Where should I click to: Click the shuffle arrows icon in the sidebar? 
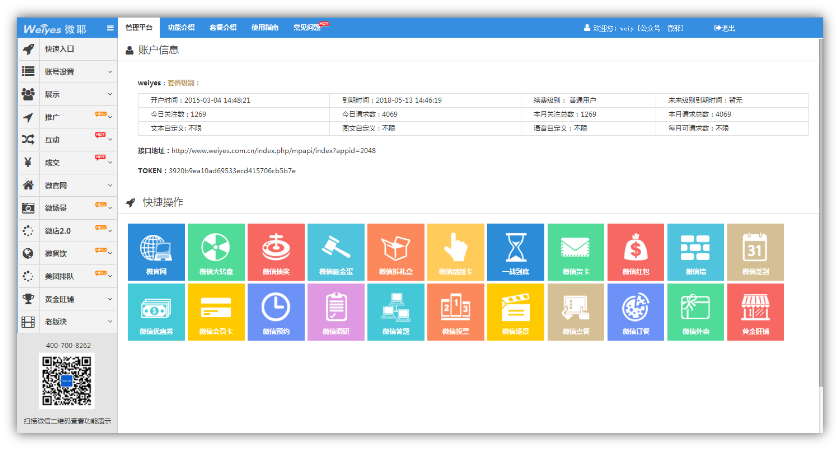(28, 140)
